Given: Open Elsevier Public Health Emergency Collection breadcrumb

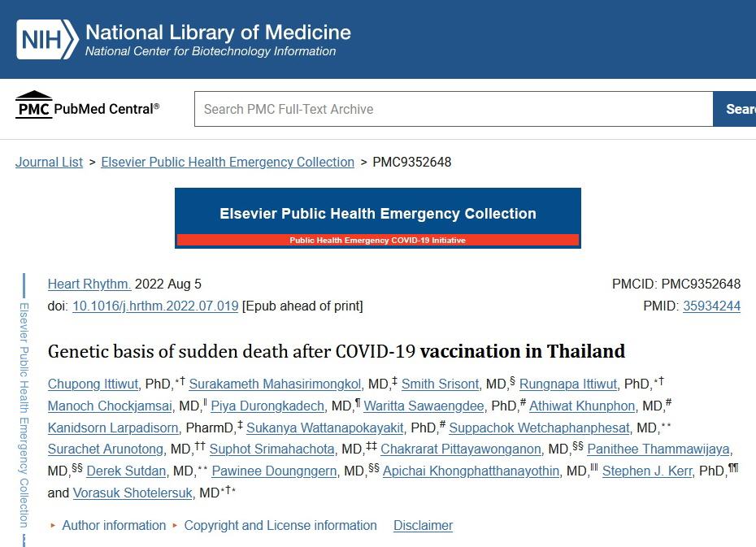Looking at the screenshot, I should 228,162.
